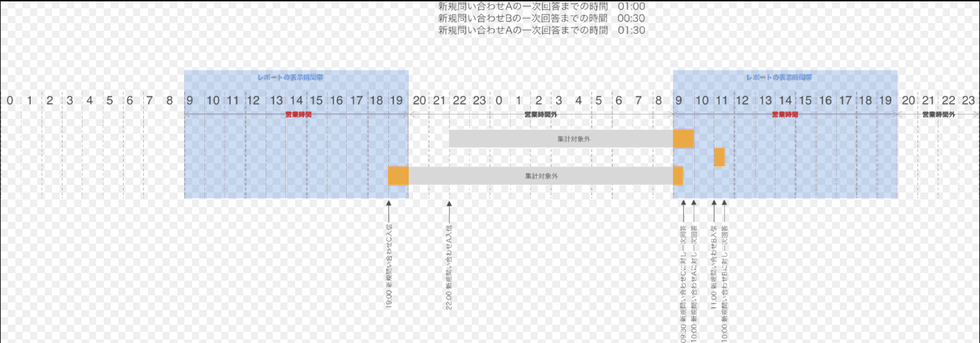Select the 新規問い合わせBの一次回答までの時間 label
980x343 pixels.
523,18
